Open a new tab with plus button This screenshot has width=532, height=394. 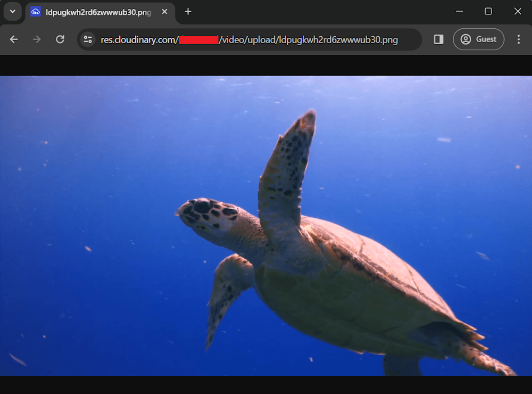coord(188,12)
